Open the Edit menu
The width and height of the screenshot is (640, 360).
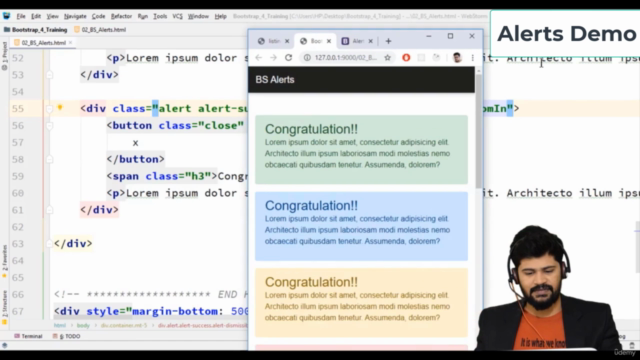[x=36, y=16]
